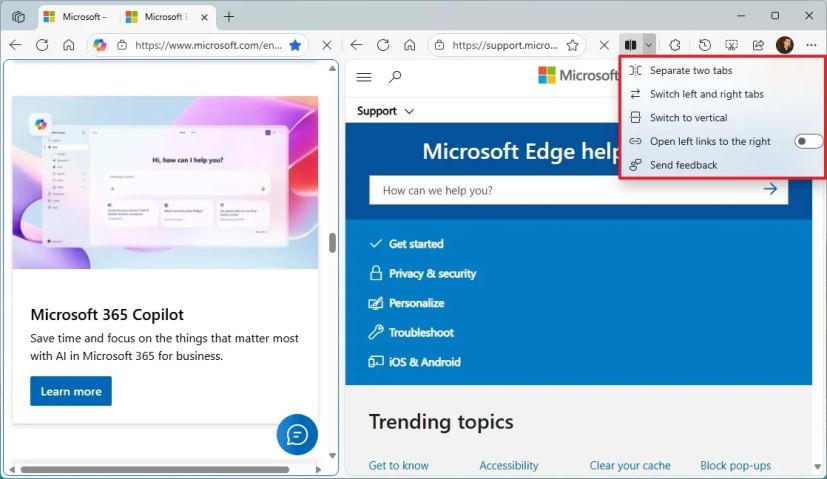Click the search magnifier on support page
827x479 pixels.
(x=395, y=77)
